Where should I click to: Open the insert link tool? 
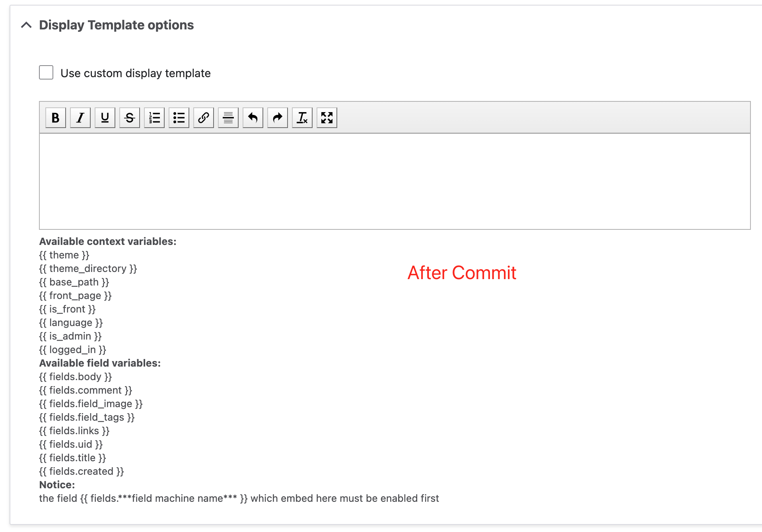click(203, 118)
